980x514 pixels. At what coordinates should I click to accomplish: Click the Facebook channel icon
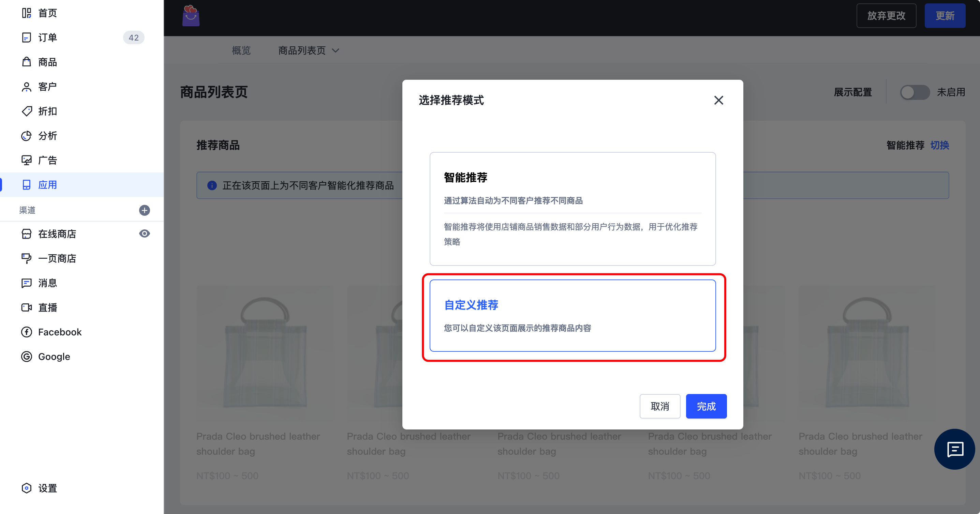(x=26, y=332)
